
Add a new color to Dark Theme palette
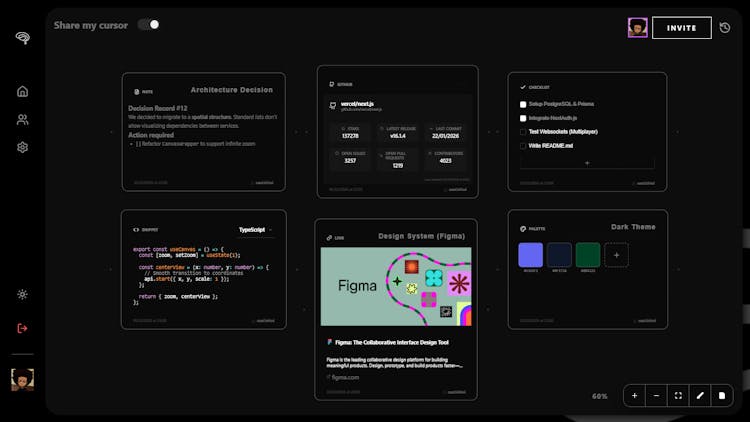[x=616, y=255]
